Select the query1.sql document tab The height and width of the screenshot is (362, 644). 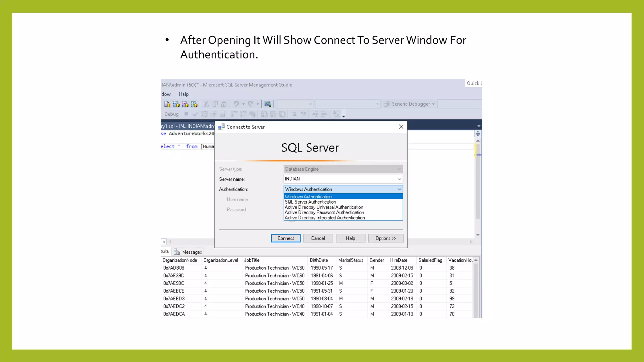click(188, 126)
